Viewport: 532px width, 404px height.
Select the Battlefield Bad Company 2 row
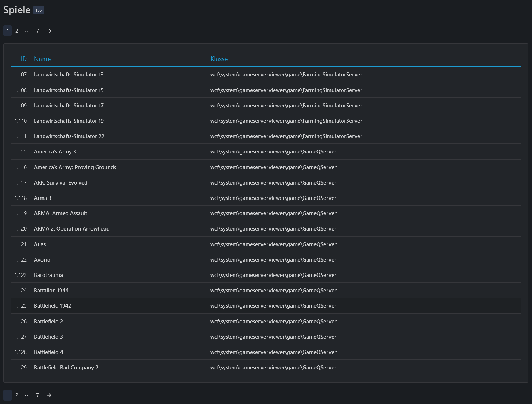[66, 368]
